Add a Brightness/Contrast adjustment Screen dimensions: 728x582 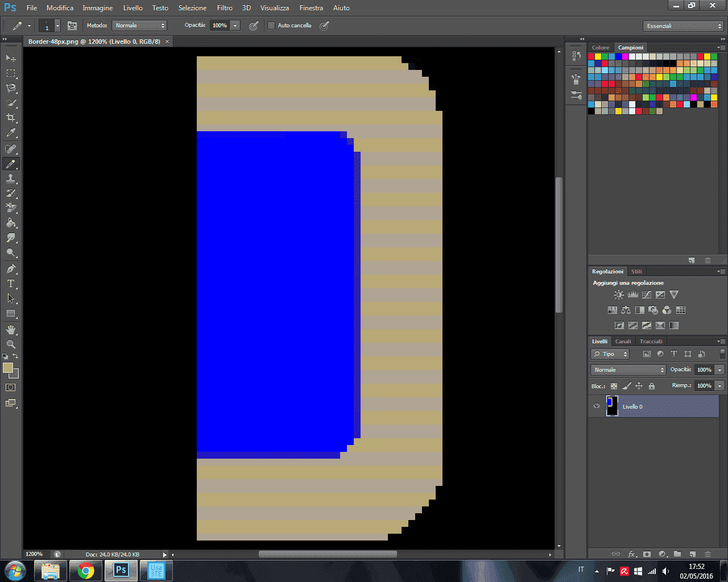(619, 294)
